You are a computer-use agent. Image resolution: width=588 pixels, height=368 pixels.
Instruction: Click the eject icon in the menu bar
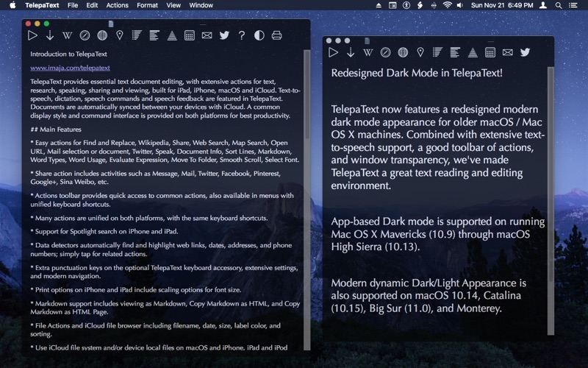[379, 5]
